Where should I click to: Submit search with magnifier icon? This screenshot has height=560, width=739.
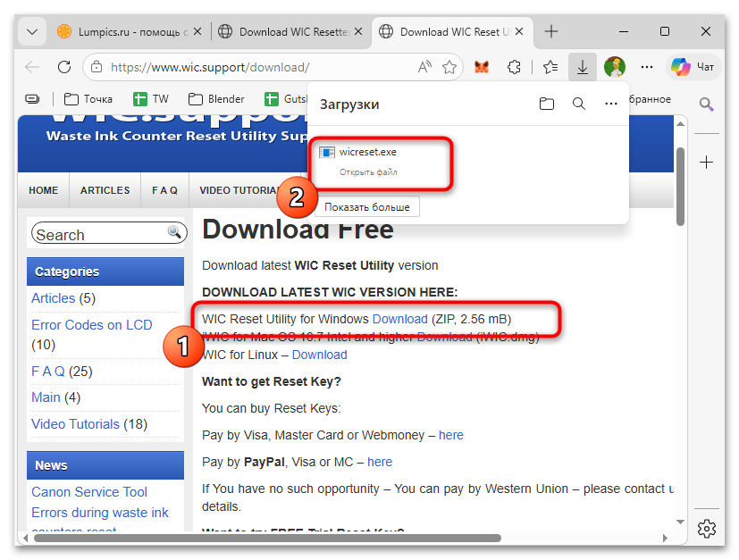pyautogui.click(x=175, y=231)
